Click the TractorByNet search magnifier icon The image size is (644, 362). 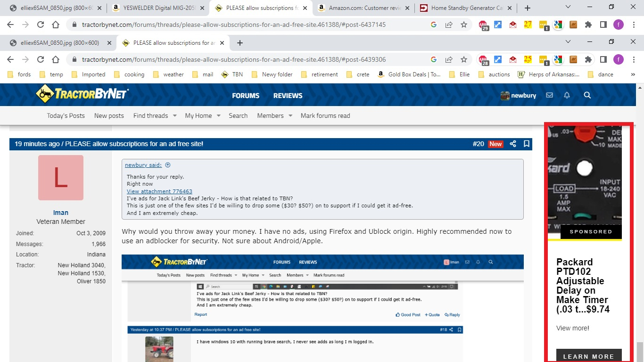point(587,95)
